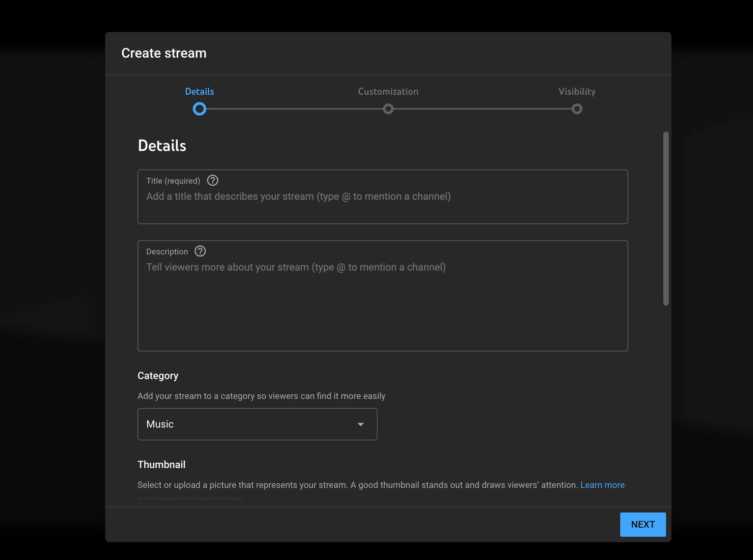Click the 'Description' field label
The height and width of the screenshot is (560, 753).
[x=167, y=251]
